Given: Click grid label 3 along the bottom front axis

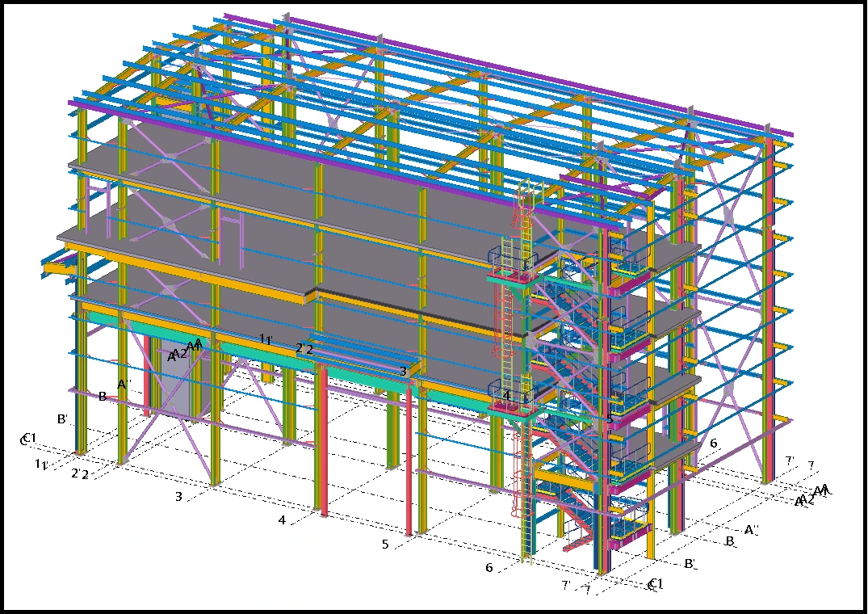Looking at the screenshot, I should (178, 496).
